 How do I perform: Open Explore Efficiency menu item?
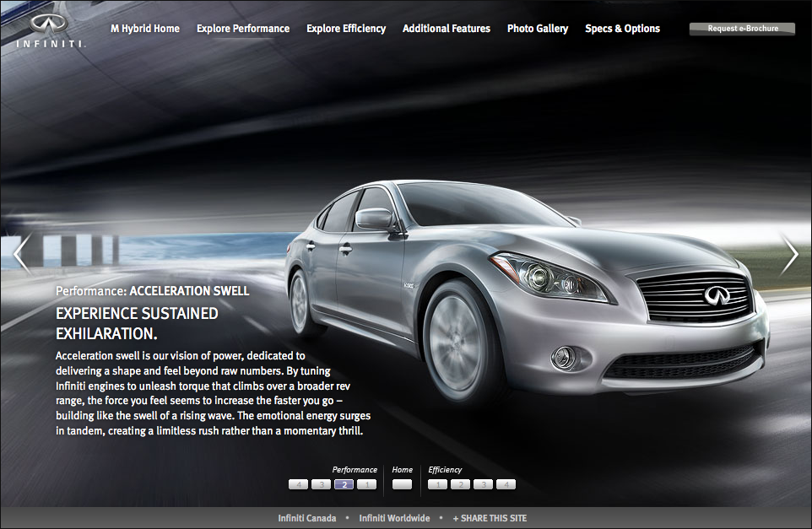point(346,29)
